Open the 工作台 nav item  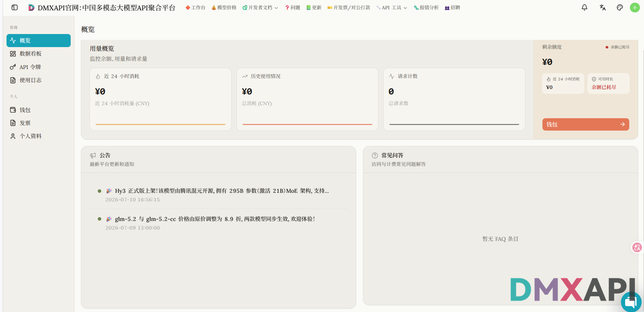click(x=195, y=8)
